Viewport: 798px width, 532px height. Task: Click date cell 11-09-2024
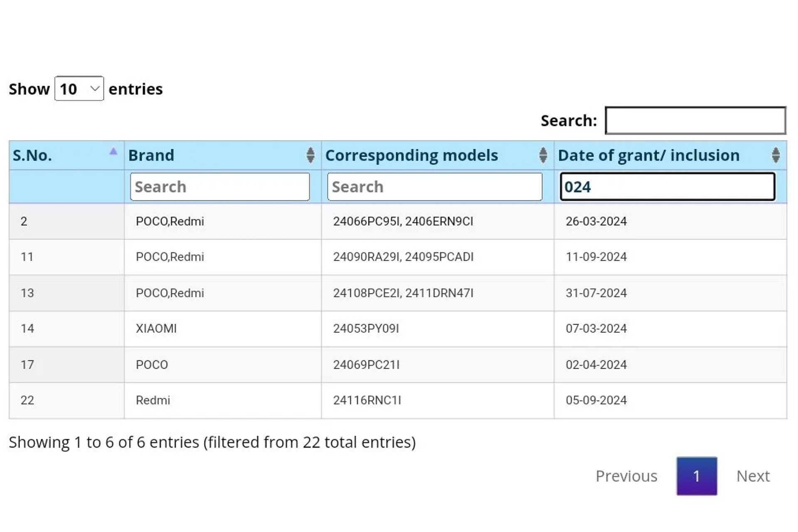(x=670, y=257)
